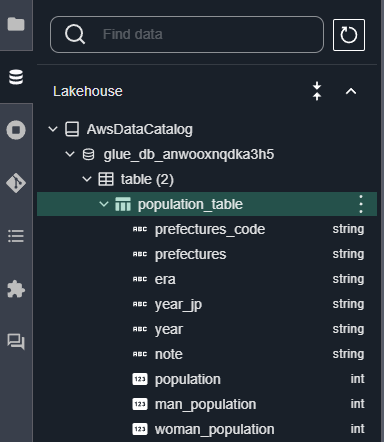The width and height of the screenshot is (384, 442).
Task: Select the man_population column
Action: click(x=205, y=405)
